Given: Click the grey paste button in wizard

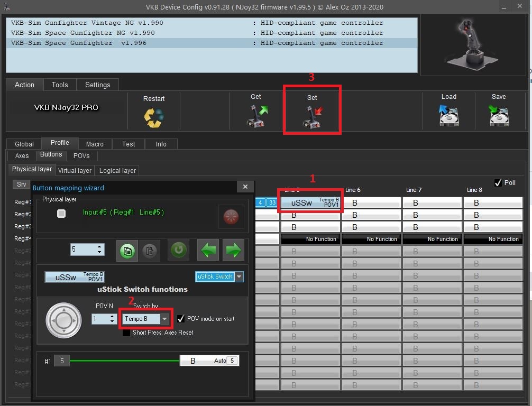Looking at the screenshot, I should 150,251.
